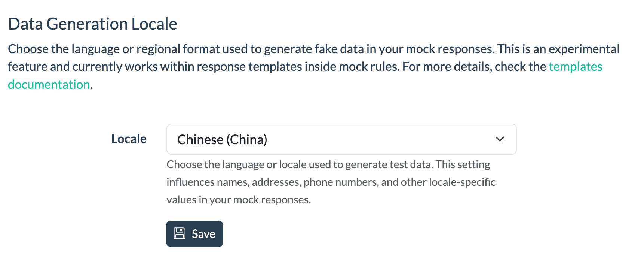Click the dark Save control to apply changes

tap(194, 233)
